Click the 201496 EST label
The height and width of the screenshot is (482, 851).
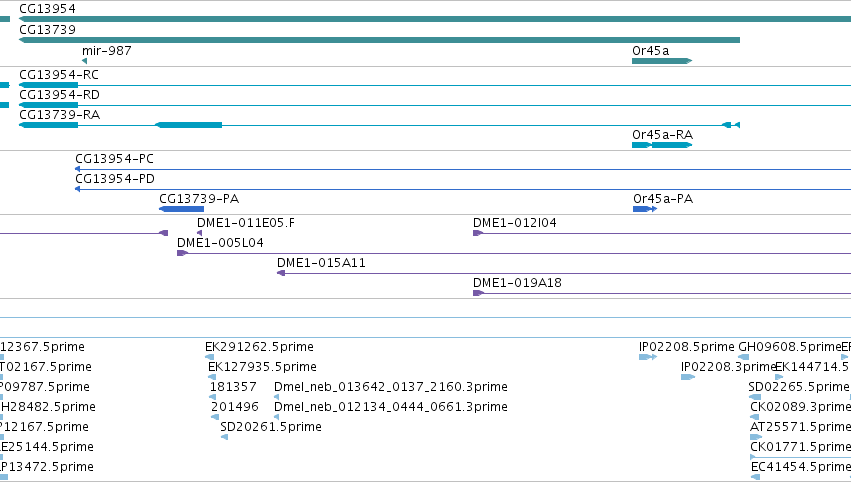pos(234,407)
